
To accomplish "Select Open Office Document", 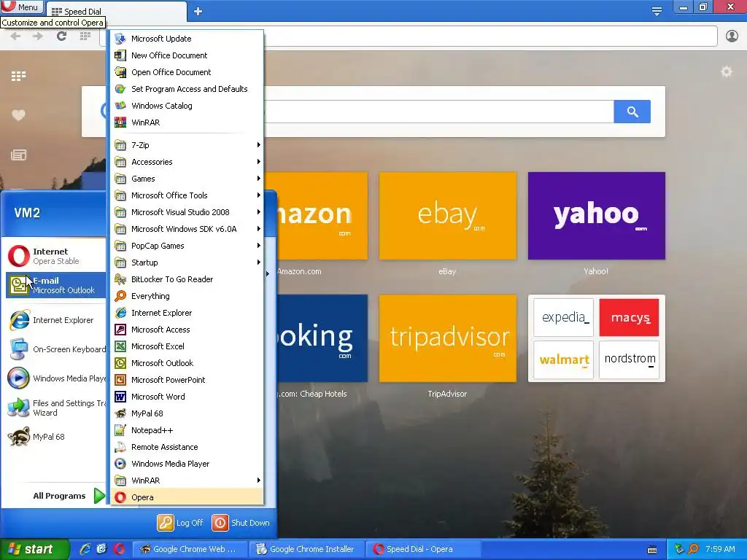I will 187,72.
